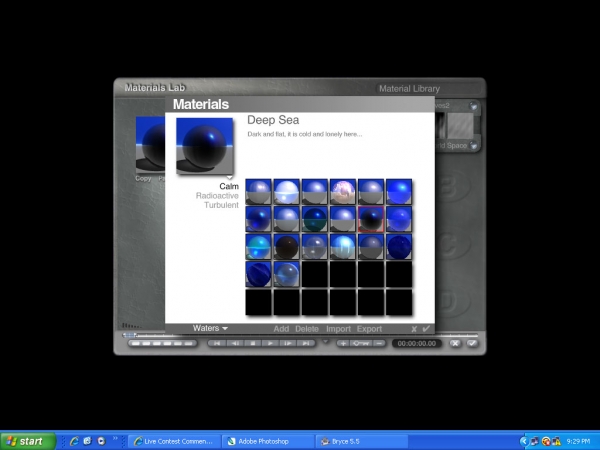Choose the pink marbled sphere preset
The height and width of the screenshot is (450, 600).
click(342, 192)
